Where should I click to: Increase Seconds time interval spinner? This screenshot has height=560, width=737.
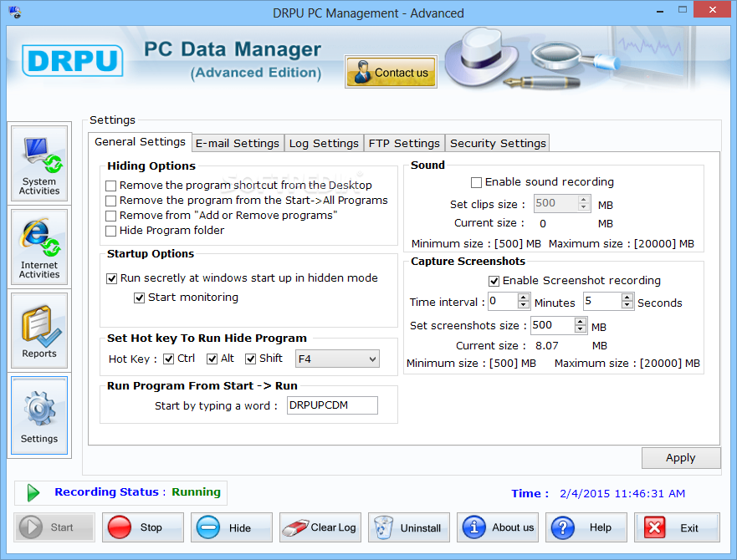point(627,297)
